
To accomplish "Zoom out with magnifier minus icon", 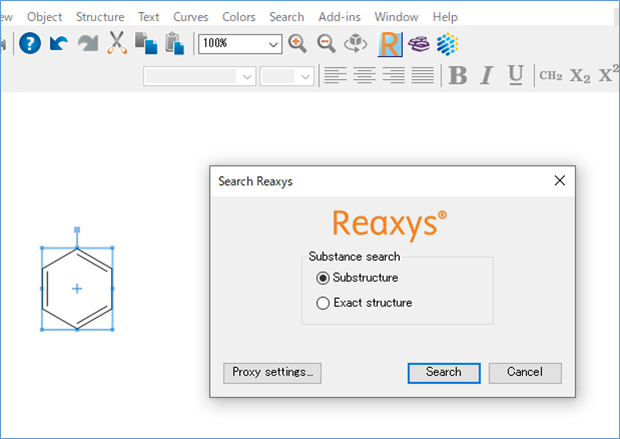I will 326,43.
